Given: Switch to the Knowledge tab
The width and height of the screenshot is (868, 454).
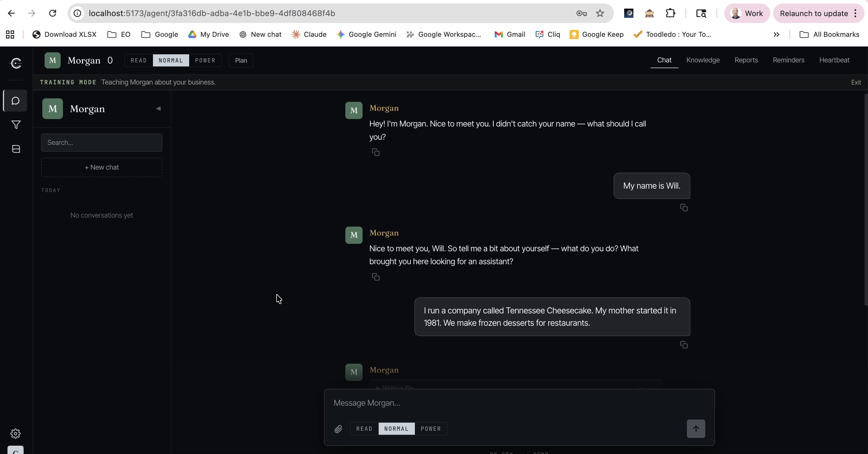Looking at the screenshot, I should tap(703, 60).
